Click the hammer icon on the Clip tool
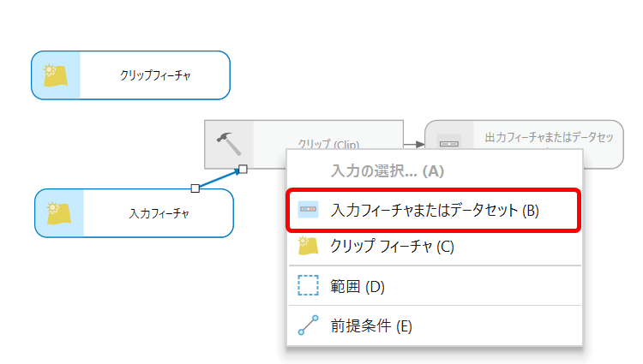Image resolution: width=643 pixels, height=364 pixels. pyautogui.click(x=228, y=142)
